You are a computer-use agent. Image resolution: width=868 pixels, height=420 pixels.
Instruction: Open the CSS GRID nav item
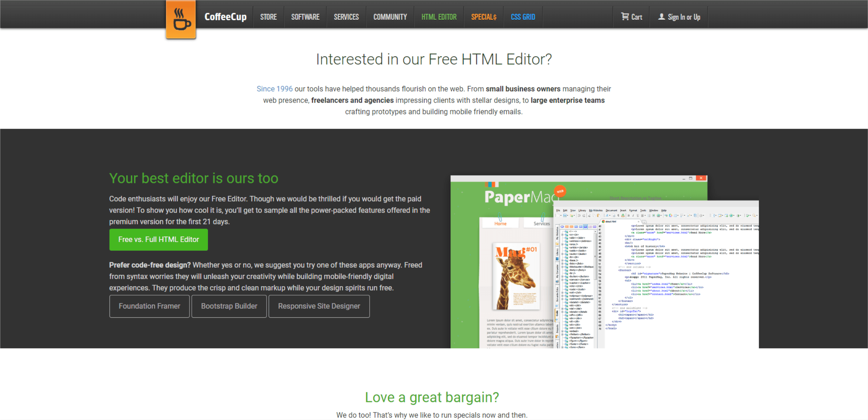tap(523, 17)
